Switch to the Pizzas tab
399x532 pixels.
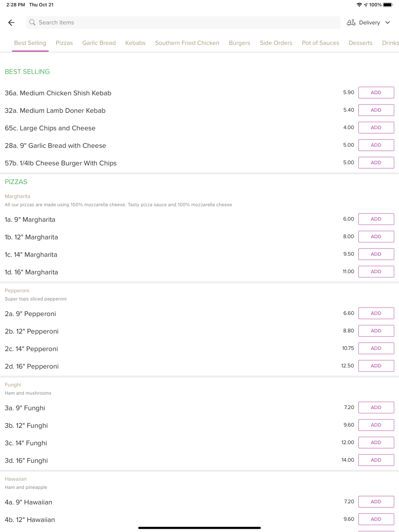coord(64,43)
